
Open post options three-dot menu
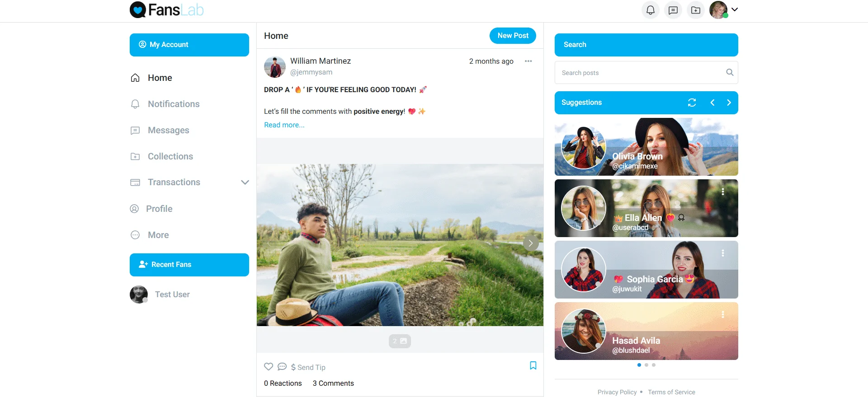point(528,61)
